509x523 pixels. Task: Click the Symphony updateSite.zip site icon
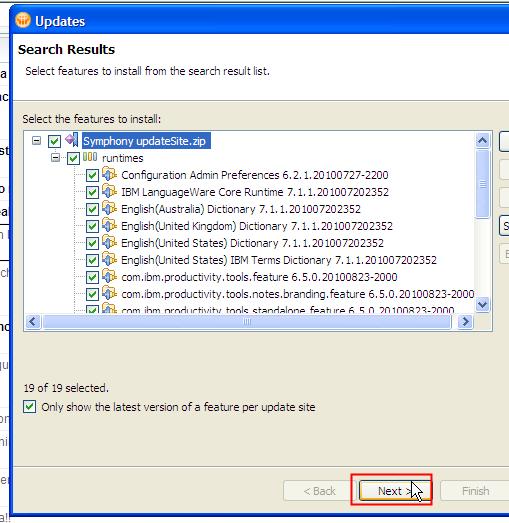coord(72,140)
